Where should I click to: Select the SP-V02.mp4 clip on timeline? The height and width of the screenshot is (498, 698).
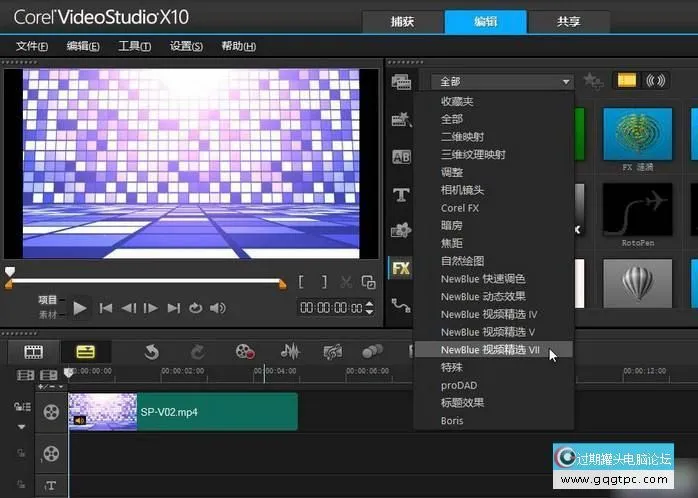pyautogui.click(x=183, y=412)
